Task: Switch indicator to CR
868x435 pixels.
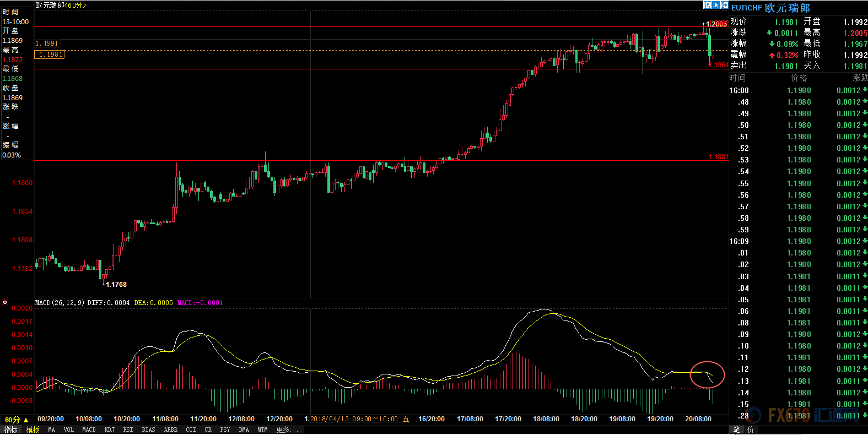Action: pos(208,429)
